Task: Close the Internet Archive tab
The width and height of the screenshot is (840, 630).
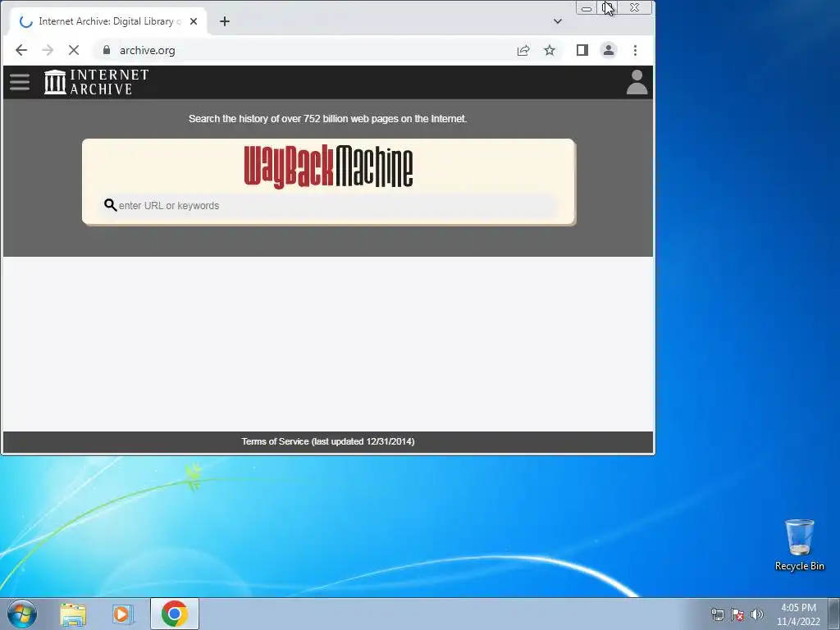Action: pos(194,21)
